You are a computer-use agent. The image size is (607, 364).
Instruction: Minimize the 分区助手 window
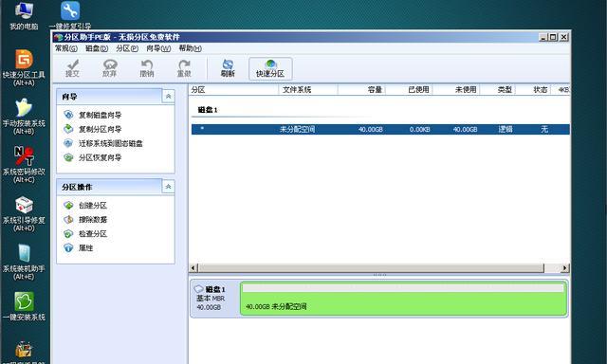click(x=543, y=37)
